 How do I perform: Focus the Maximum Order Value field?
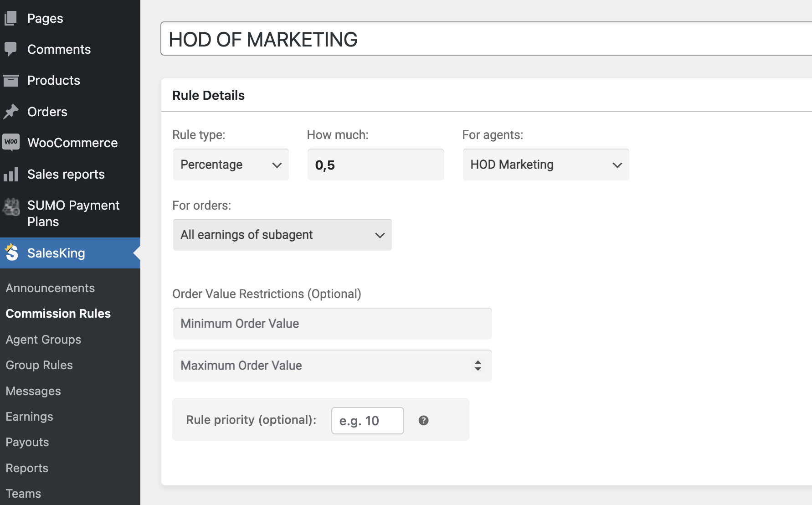[x=332, y=366]
